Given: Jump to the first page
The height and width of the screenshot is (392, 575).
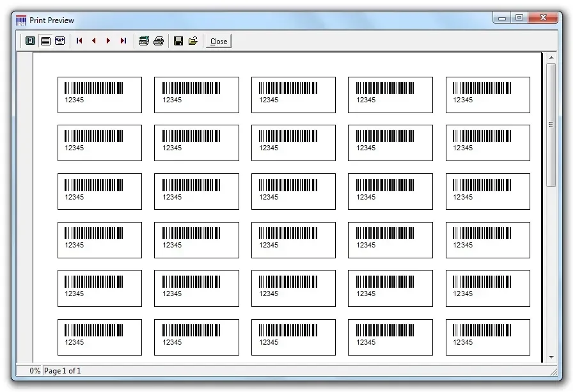Looking at the screenshot, I should pyautogui.click(x=79, y=41).
